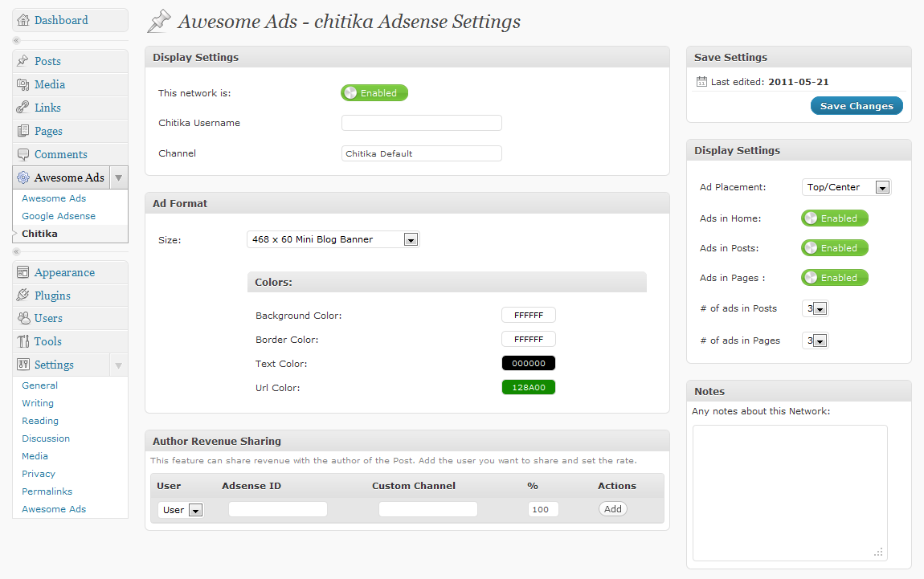Viewport: 924px width, 579px height.
Task: Click the Url Color green swatch
Action: pos(529,388)
